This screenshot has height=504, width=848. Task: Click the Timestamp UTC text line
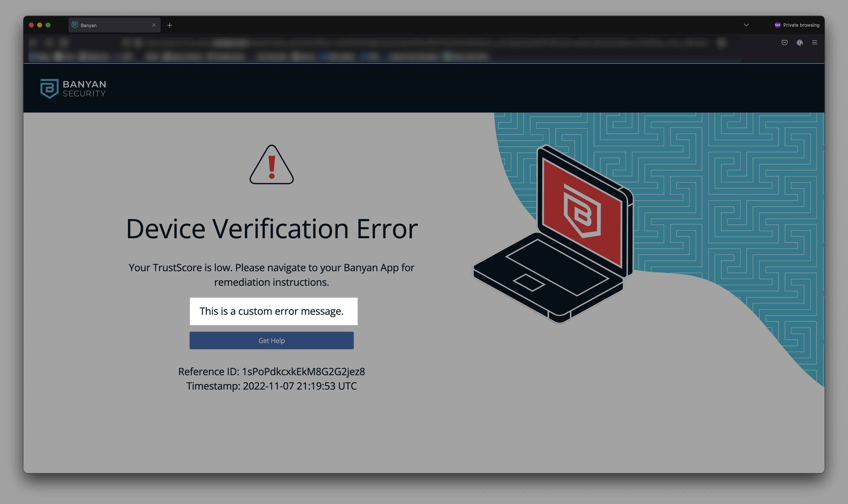click(x=271, y=386)
